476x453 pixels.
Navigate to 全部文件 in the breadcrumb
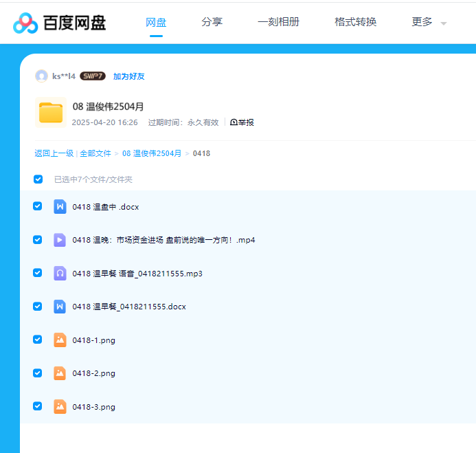pyautogui.click(x=95, y=153)
